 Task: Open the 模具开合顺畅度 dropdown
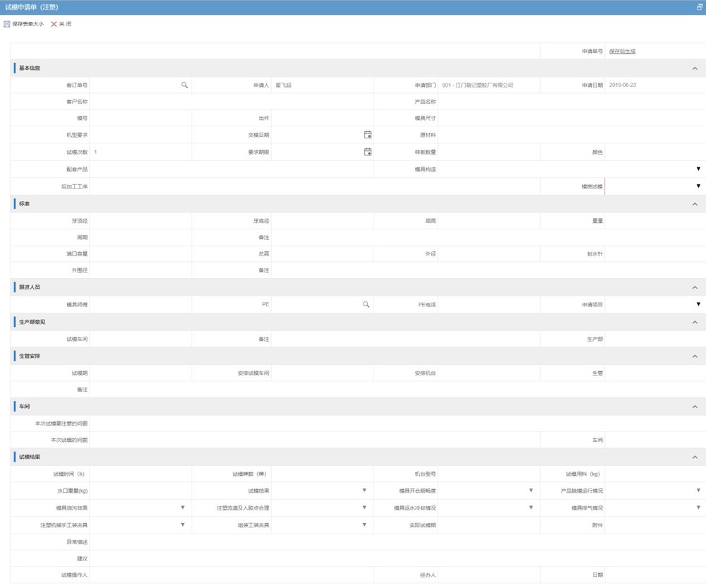(531, 491)
